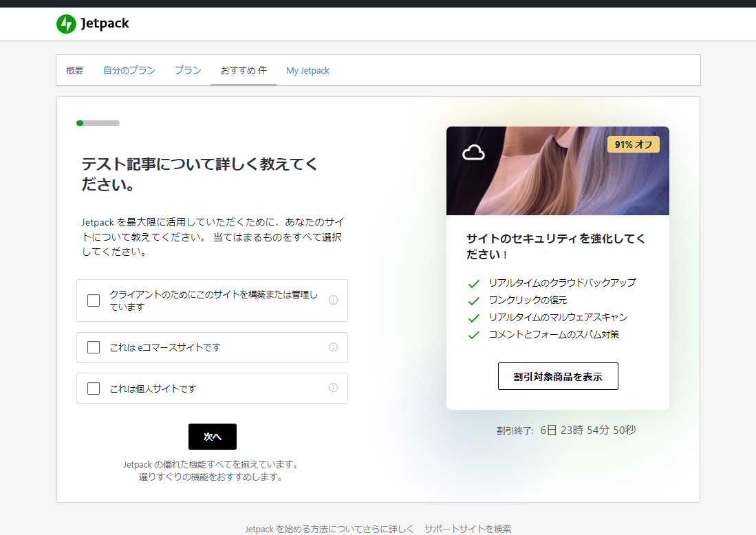The height and width of the screenshot is (535, 756).
Task: Click the info icon for eコマースサイト option
Action: click(x=333, y=347)
